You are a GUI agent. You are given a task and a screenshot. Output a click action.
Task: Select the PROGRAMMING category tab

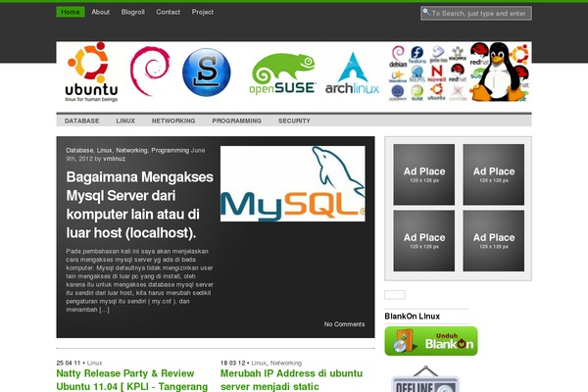[236, 121]
